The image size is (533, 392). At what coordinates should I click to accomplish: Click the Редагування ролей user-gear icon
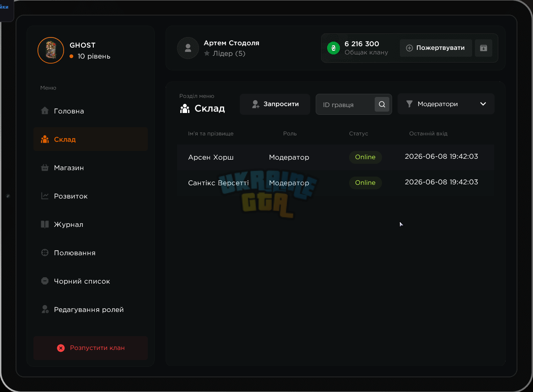[x=45, y=309]
